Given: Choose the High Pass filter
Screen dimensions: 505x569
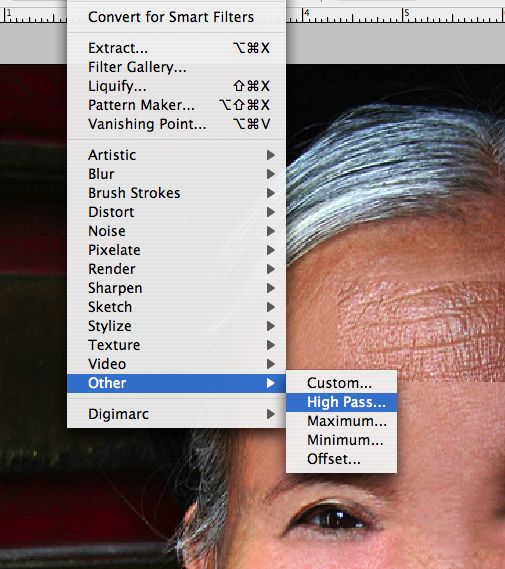Looking at the screenshot, I should click(x=341, y=402).
